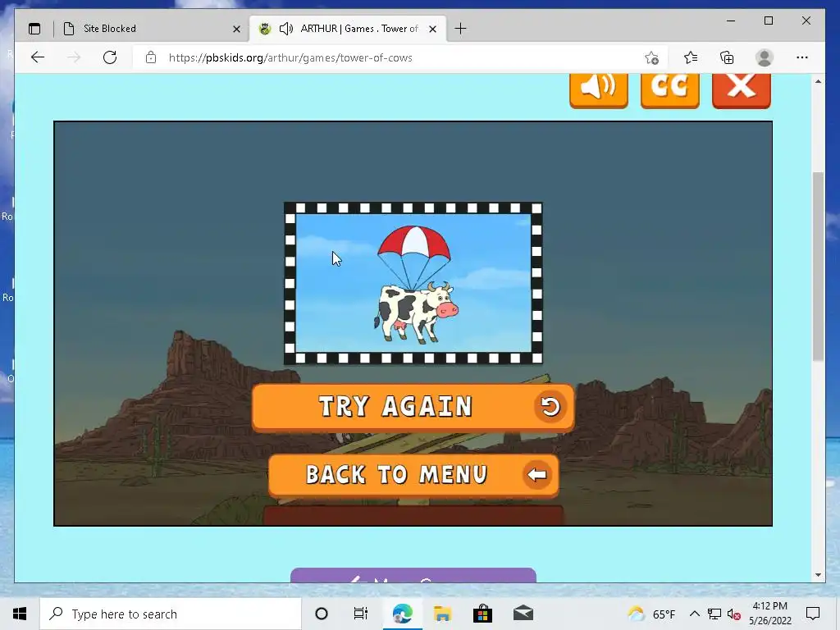Open a new browser tab
The image size is (840, 630).
pyautogui.click(x=460, y=29)
